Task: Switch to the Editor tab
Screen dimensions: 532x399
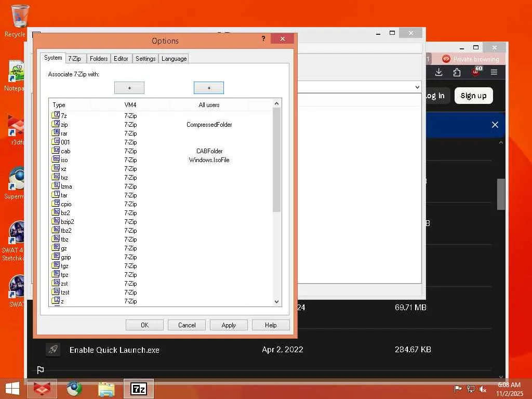Action: point(121,58)
